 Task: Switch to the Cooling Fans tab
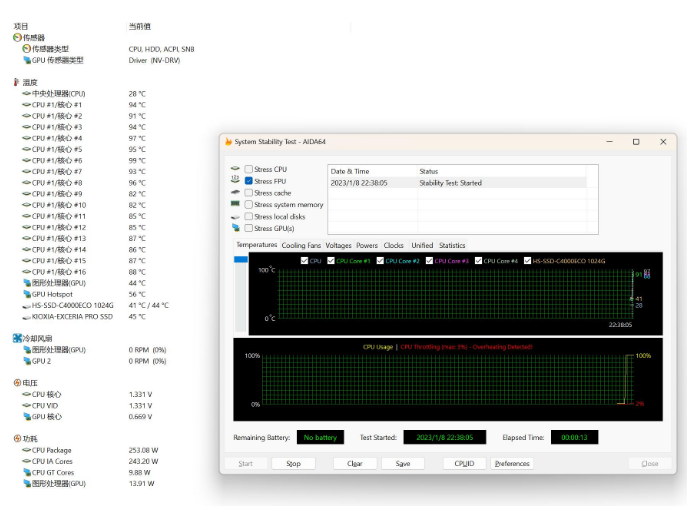[301, 245]
